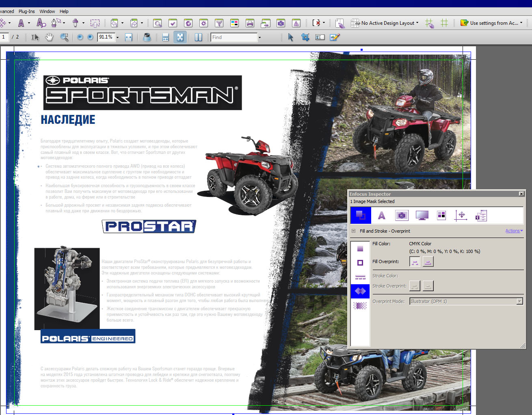This screenshot has width=532, height=415.
Task: Open the Overprint Mode combo box
Action: (x=466, y=301)
